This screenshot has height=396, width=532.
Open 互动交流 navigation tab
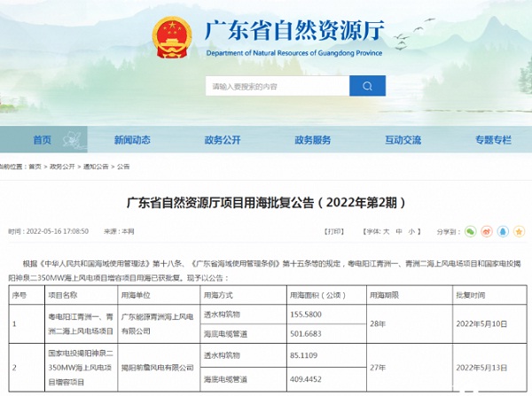click(403, 140)
